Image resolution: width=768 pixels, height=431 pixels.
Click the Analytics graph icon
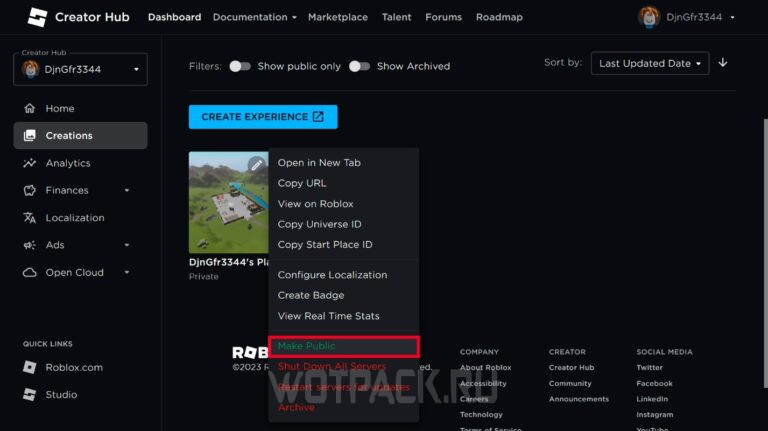pos(29,163)
